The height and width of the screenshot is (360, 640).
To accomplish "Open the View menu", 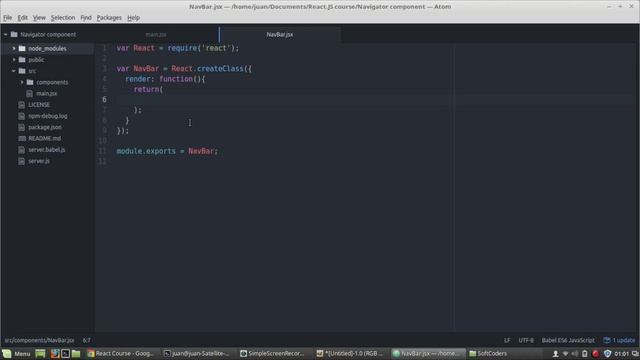I will point(39,18).
